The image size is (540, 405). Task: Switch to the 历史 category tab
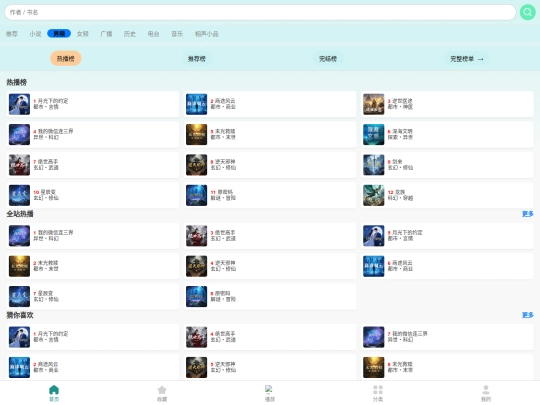pos(130,34)
